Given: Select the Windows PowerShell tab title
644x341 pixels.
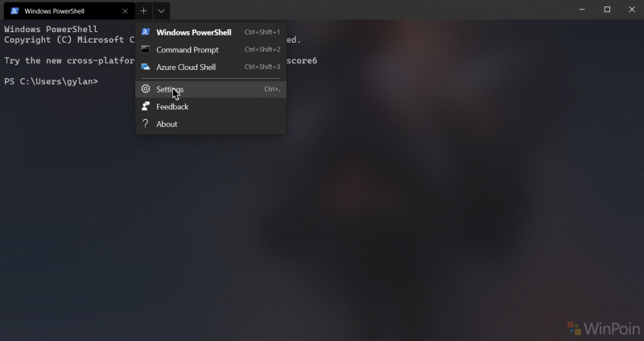Looking at the screenshot, I should click(54, 11).
